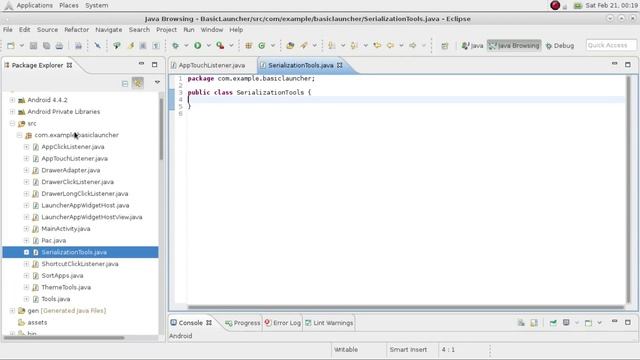The width and height of the screenshot is (640, 360).
Task: Collapse the com.example.basiclauncher package
Action: [19, 135]
